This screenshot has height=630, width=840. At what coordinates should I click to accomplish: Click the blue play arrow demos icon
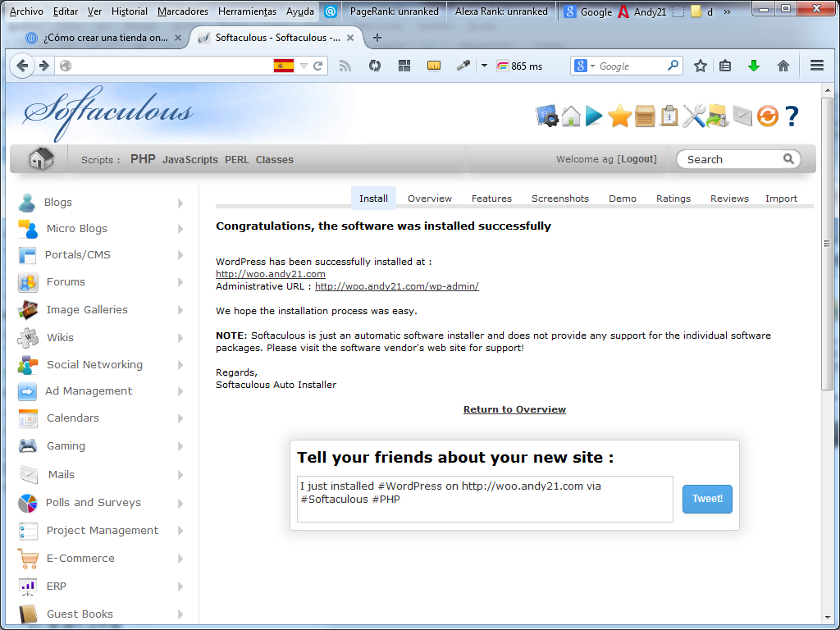point(594,116)
